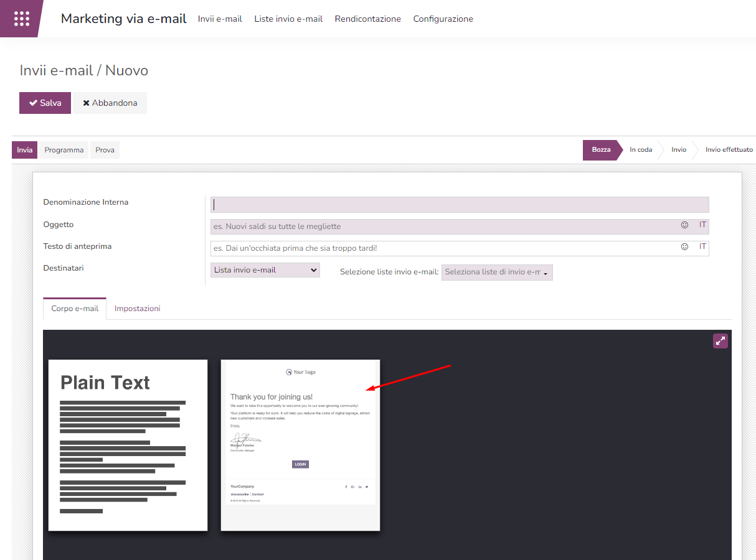Open the Rendicontazione menu
Image resolution: width=756 pixels, height=560 pixels.
tap(367, 19)
